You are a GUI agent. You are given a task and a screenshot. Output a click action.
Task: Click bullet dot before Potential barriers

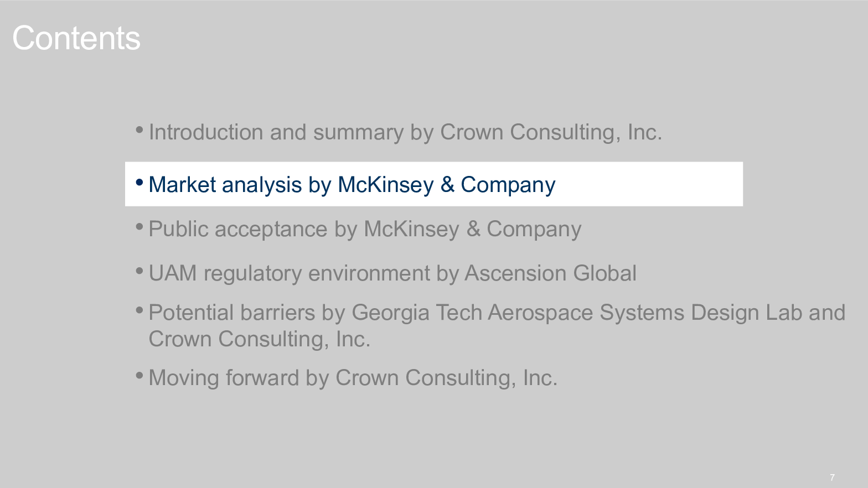(x=139, y=310)
